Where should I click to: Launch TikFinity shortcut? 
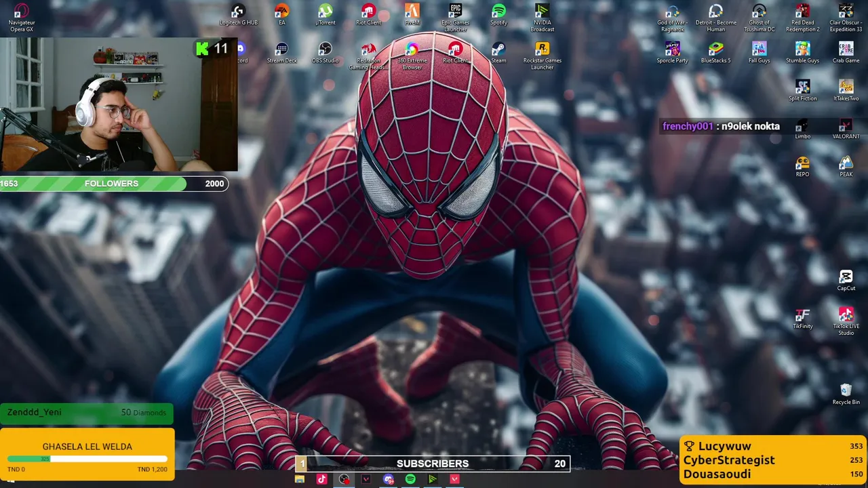[x=803, y=319]
